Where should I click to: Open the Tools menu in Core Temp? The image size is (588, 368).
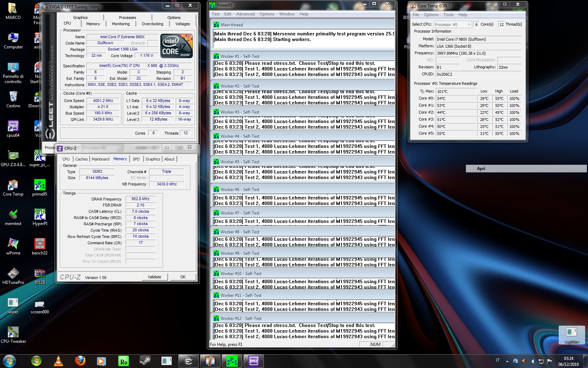click(x=448, y=15)
